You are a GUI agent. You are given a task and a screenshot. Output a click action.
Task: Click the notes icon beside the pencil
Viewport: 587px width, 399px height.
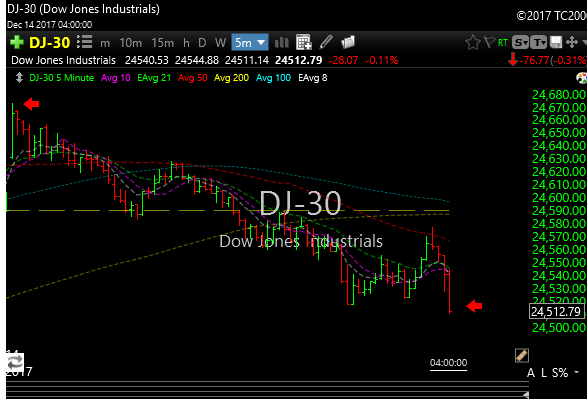coord(348,42)
